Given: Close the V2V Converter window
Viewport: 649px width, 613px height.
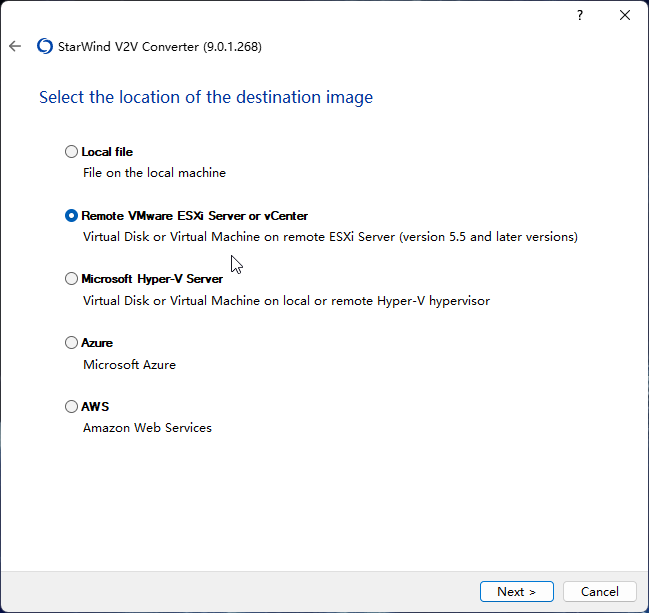Looking at the screenshot, I should pos(625,15).
